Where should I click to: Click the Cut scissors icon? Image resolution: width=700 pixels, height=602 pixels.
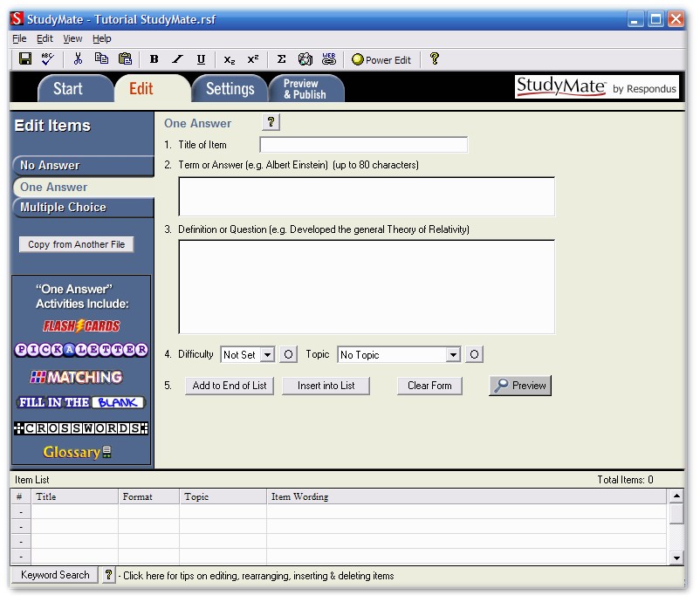(x=78, y=59)
